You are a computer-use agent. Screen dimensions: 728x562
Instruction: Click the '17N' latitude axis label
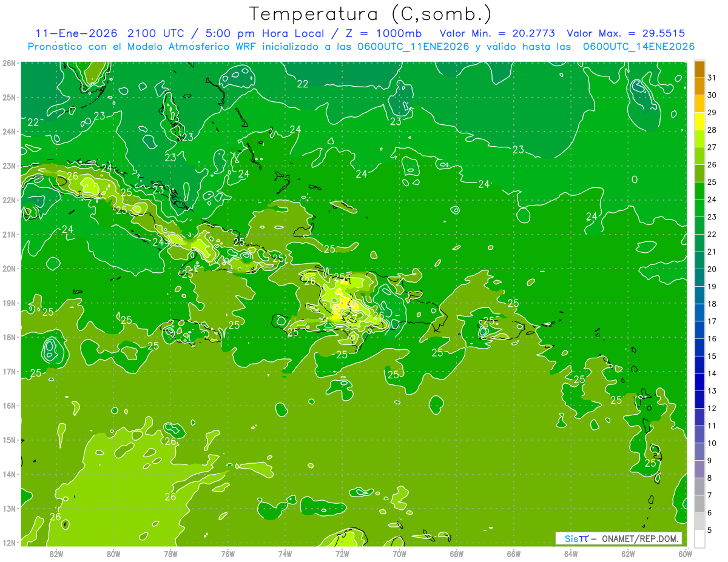pos(9,371)
